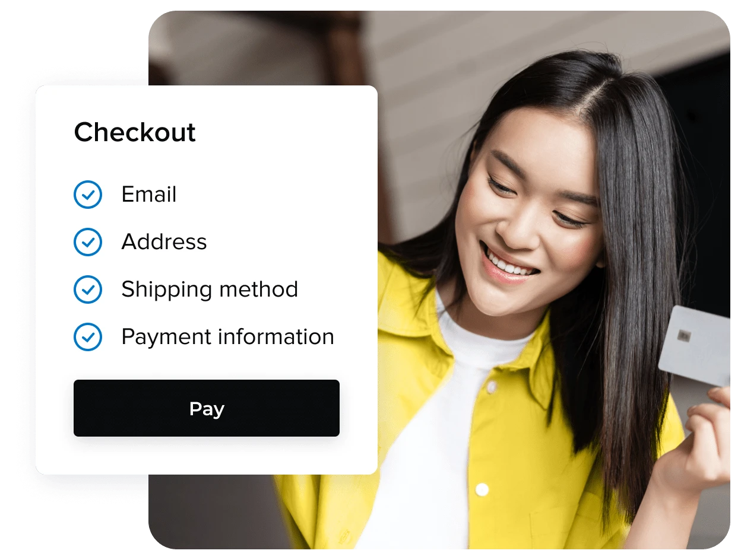The height and width of the screenshot is (560, 741).
Task: Click the checkmark icon beside Address
Action: pyautogui.click(x=88, y=242)
